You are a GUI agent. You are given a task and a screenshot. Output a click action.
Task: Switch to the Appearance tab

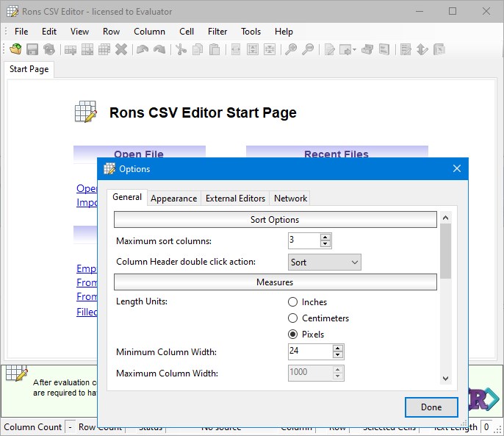tap(173, 198)
